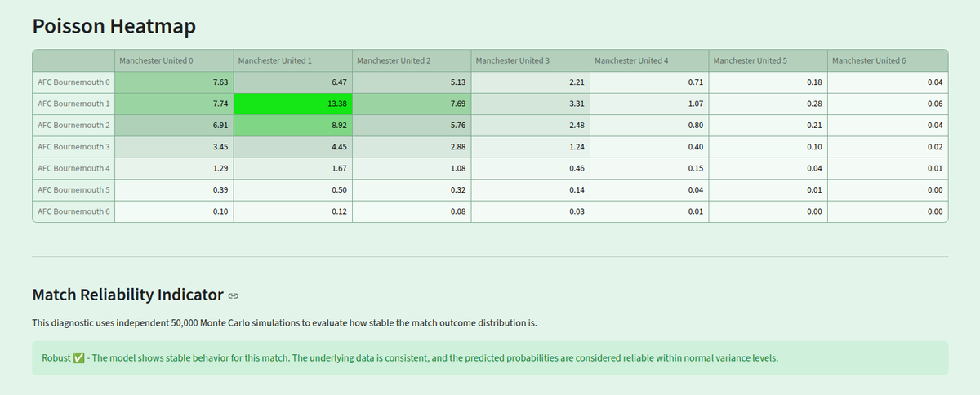Click the heatmap cell with value 2.88
The height and width of the screenshot is (395, 980).
412,147
